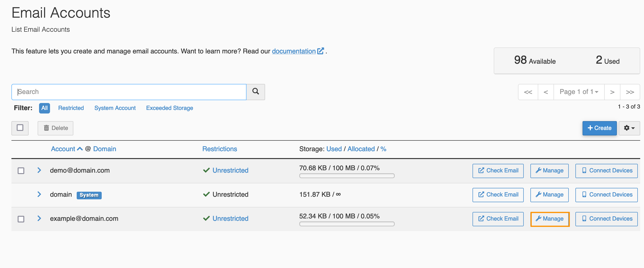Expand the example@domain.com row
This screenshot has width=644, height=268.
click(39, 218)
